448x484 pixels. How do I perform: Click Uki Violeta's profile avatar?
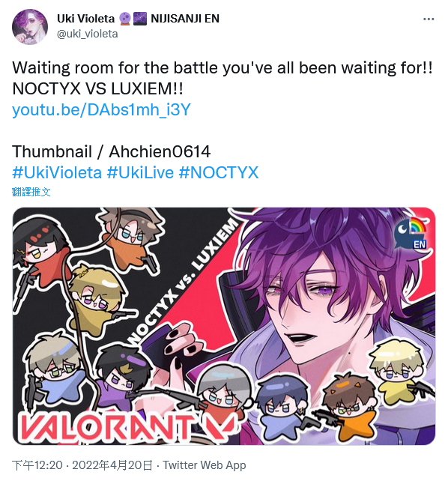point(30,27)
